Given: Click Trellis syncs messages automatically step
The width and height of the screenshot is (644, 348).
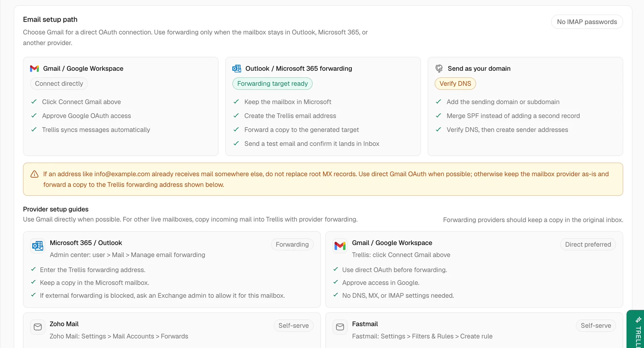Looking at the screenshot, I should (96, 130).
